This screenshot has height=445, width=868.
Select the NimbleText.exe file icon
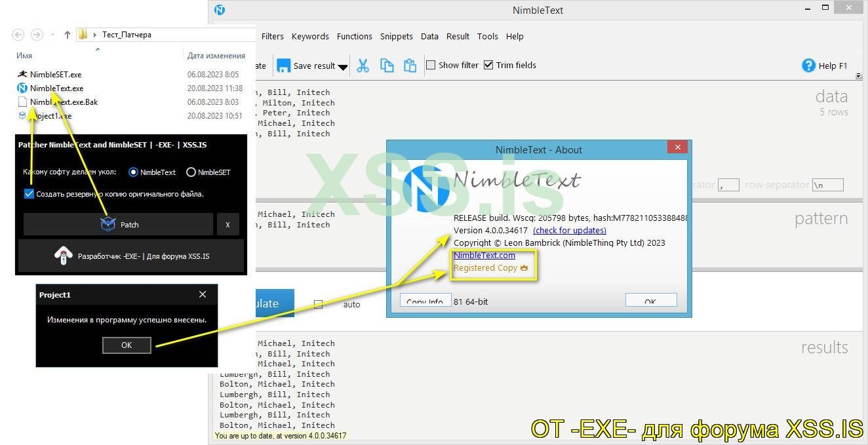pos(22,88)
